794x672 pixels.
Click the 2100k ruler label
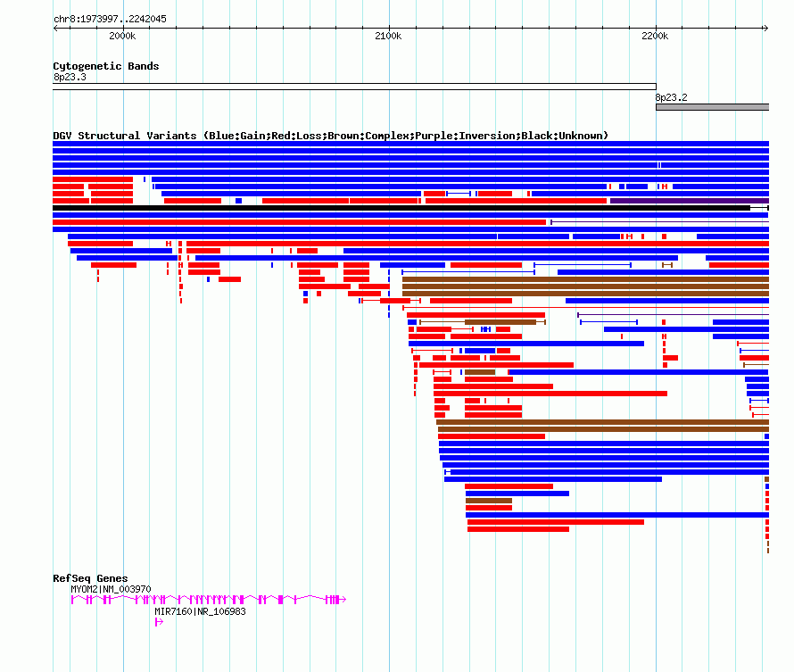click(x=388, y=36)
